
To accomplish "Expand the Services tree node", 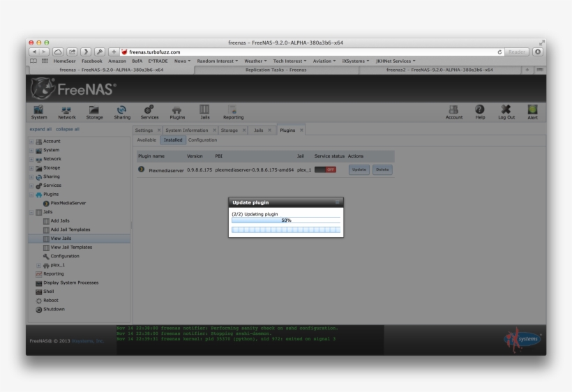I will (31, 186).
